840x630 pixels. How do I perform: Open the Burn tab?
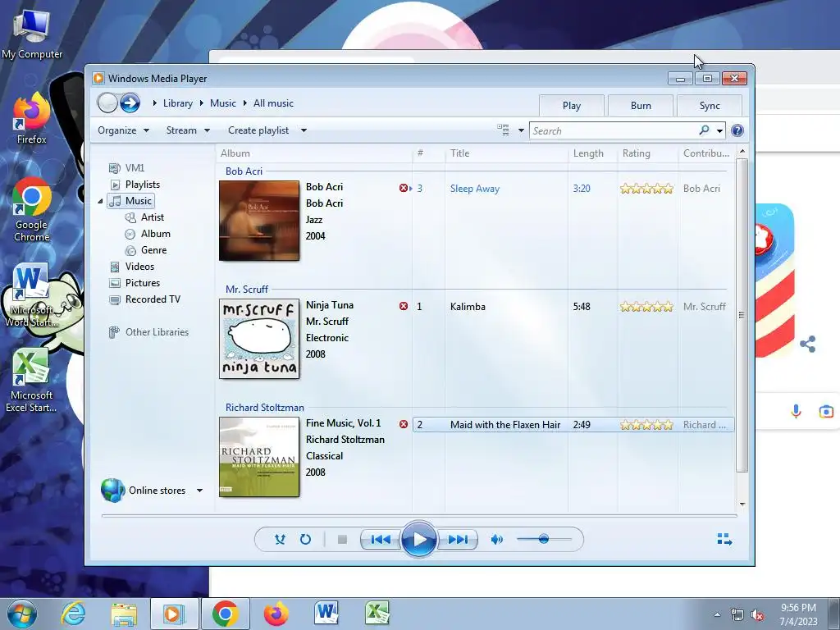(x=641, y=106)
